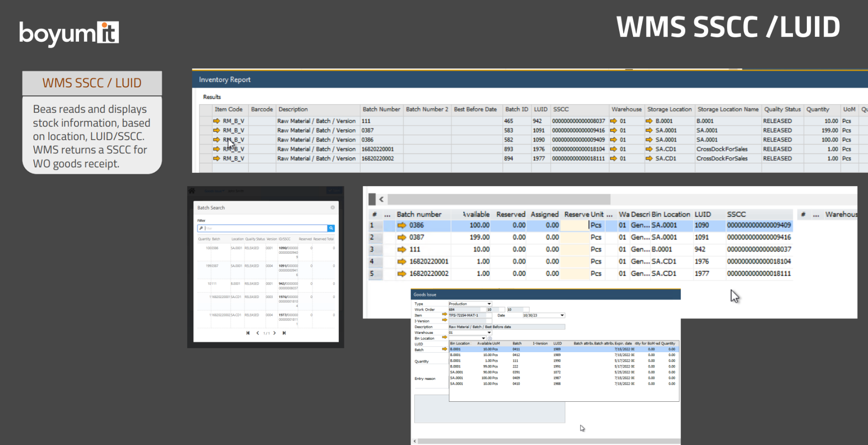Click round icon beside Bin Location dropdown
Screen dimensions: 868x445
coord(489,338)
